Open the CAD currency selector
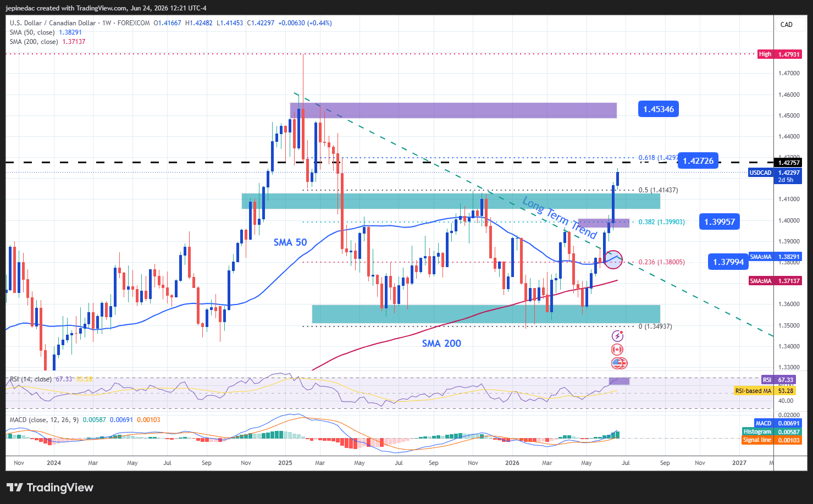 (787, 24)
